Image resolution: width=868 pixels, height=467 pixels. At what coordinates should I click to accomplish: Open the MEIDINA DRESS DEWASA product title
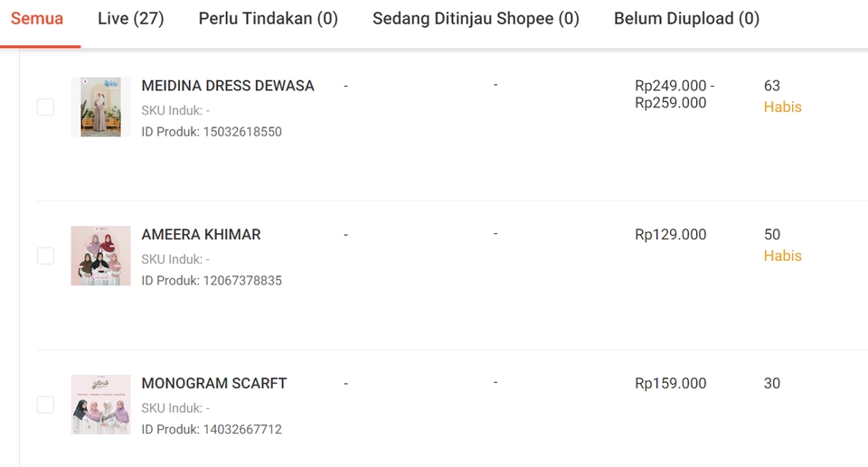(x=228, y=86)
